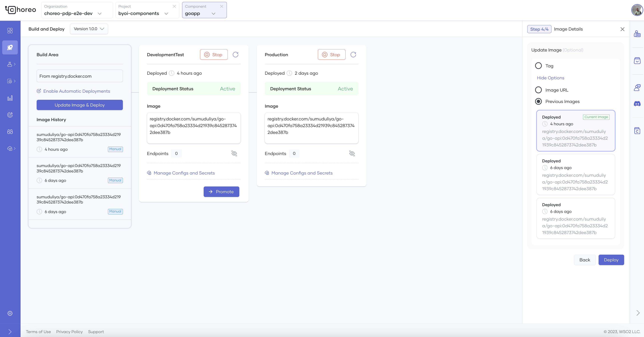Click the Back button
This screenshot has width=644, height=337.
(585, 260)
